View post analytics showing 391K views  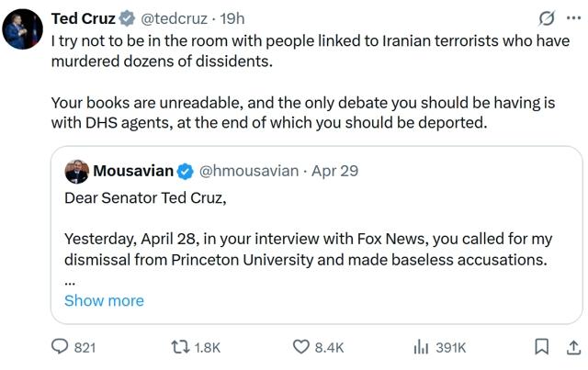click(439, 347)
